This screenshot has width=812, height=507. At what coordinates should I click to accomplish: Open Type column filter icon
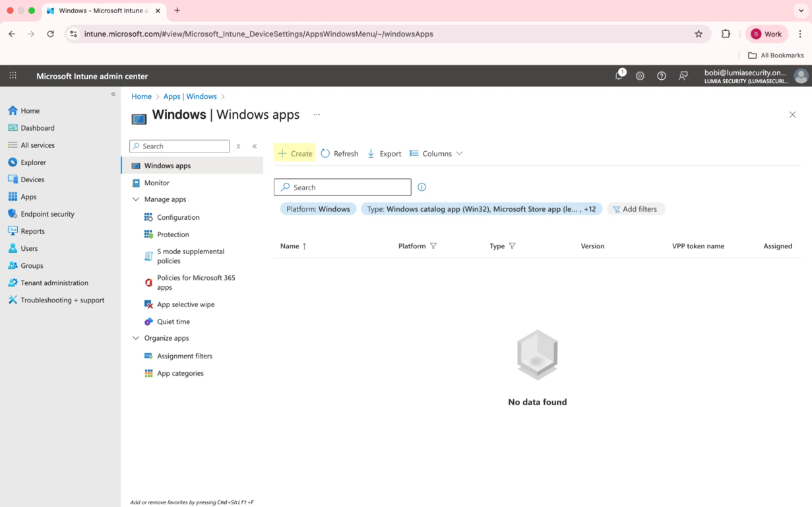[512, 246]
